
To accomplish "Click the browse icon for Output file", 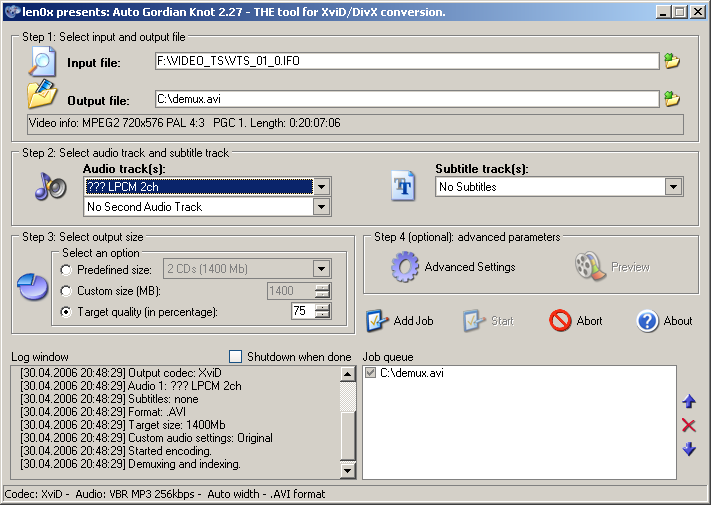I will (x=672, y=99).
